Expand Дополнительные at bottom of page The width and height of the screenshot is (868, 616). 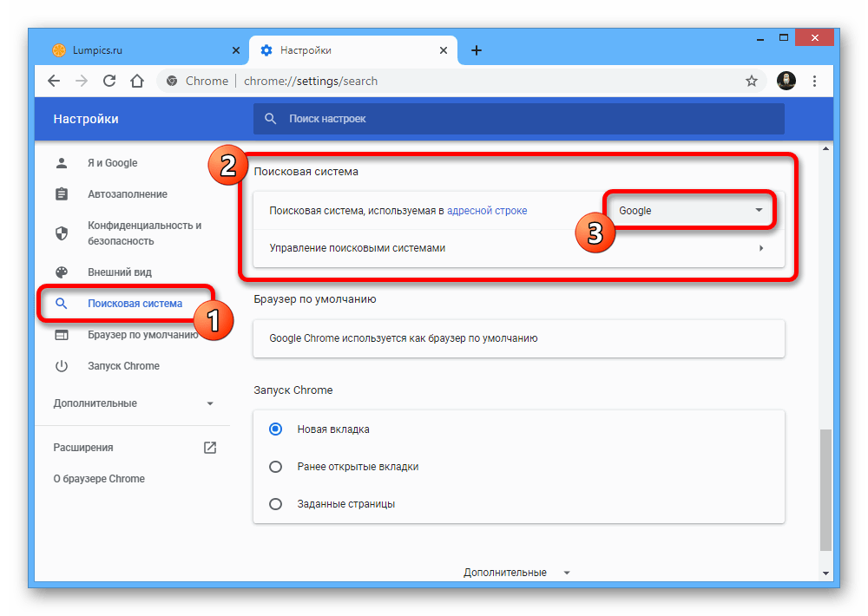(516, 573)
